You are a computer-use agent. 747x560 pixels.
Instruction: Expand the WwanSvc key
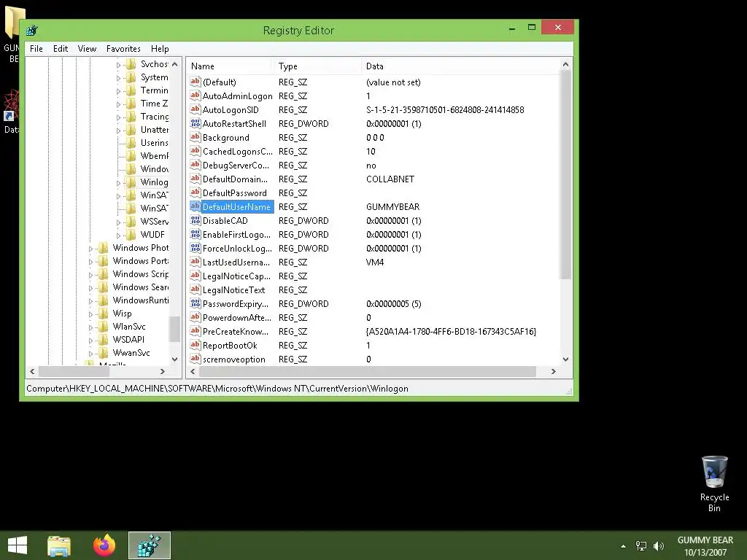point(90,354)
